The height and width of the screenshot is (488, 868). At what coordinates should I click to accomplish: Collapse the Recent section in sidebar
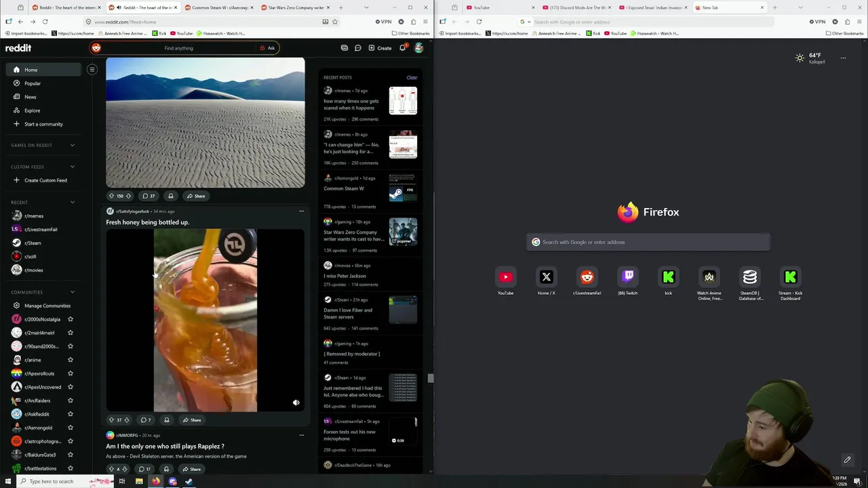pyautogui.click(x=73, y=202)
